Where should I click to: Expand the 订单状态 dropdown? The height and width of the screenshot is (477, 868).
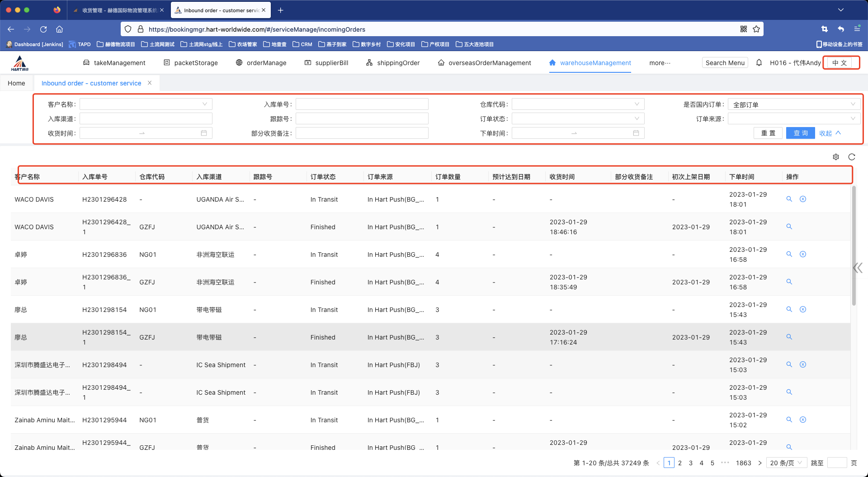[x=578, y=119]
